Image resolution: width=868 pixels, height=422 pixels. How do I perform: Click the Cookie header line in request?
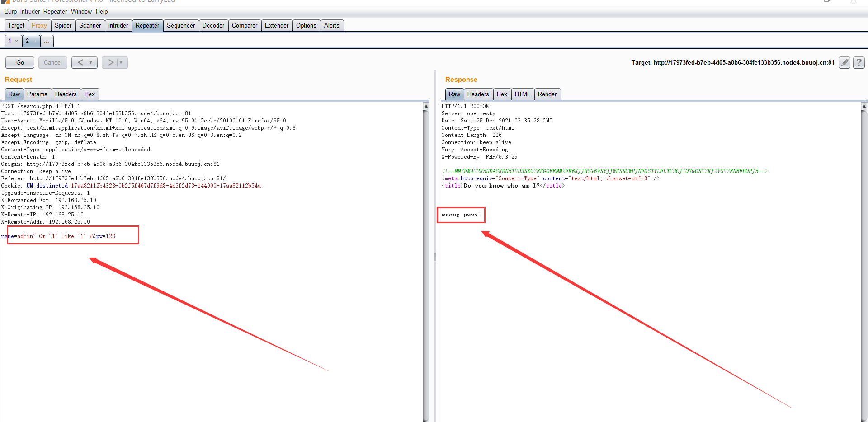tap(131, 186)
